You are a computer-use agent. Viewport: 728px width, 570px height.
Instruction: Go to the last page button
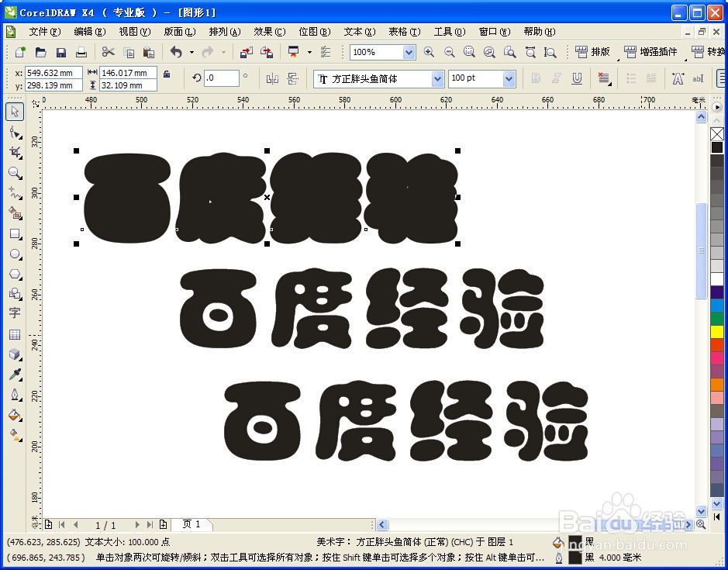(x=150, y=524)
